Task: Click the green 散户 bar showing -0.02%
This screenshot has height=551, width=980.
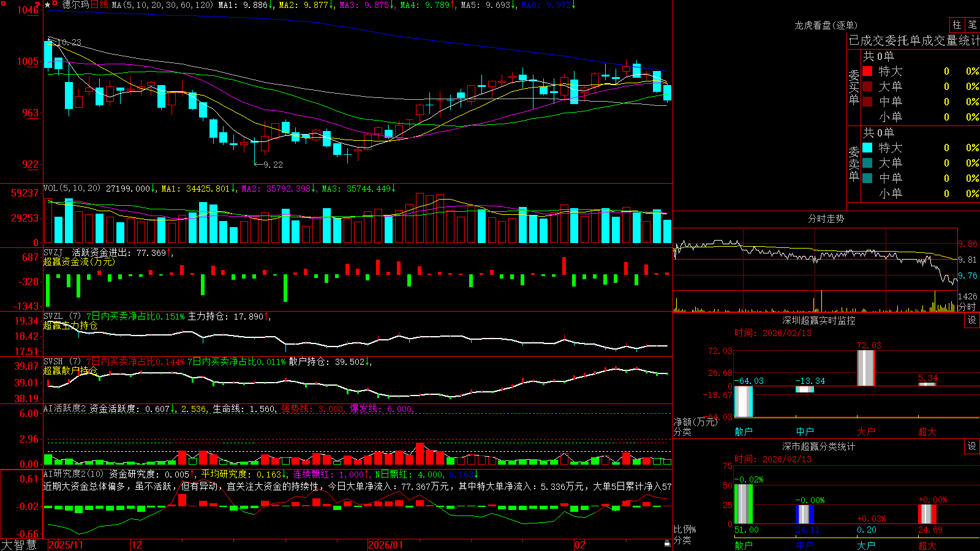Action: (743, 504)
